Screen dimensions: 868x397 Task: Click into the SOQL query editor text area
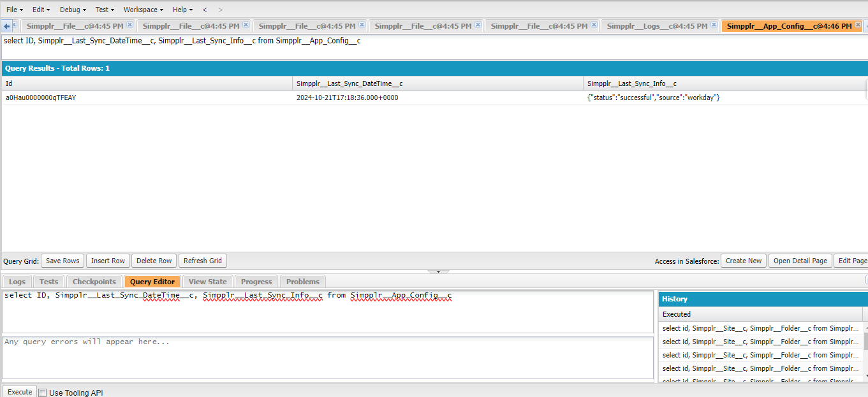pos(328,312)
